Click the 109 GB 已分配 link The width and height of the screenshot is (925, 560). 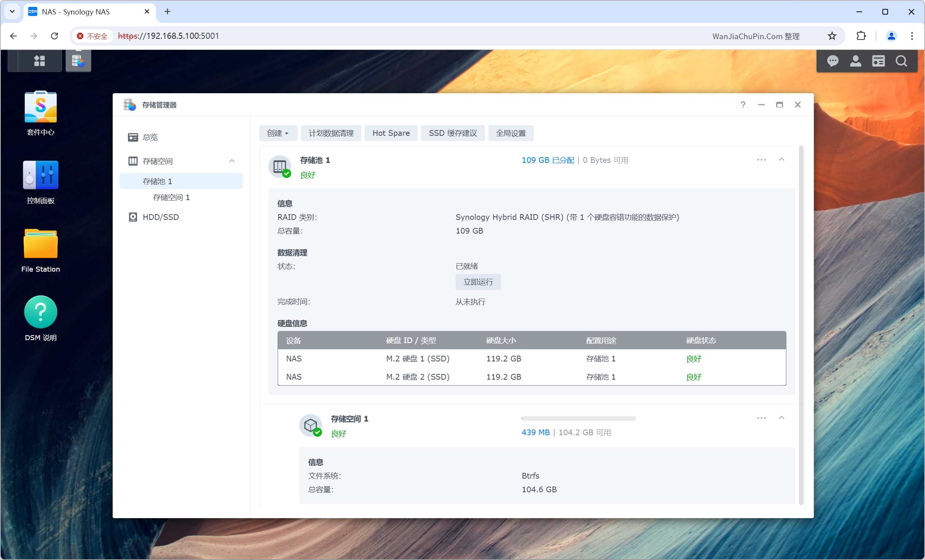[x=548, y=160]
